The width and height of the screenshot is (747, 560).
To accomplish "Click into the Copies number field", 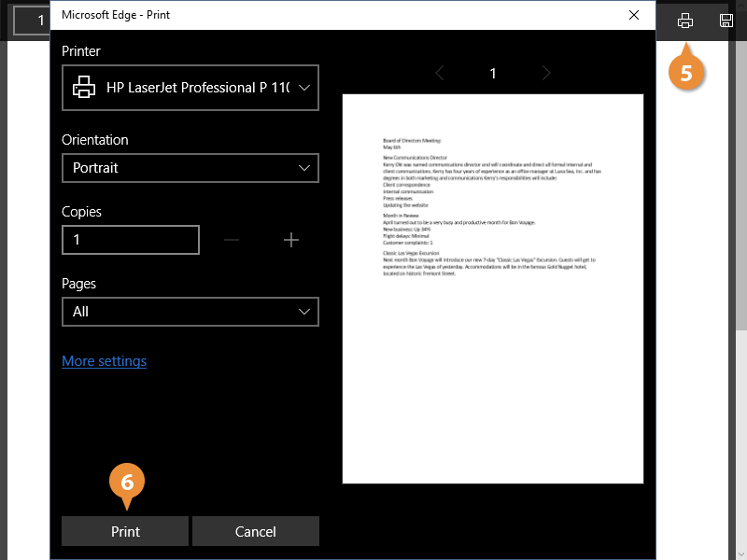I will [x=131, y=241].
